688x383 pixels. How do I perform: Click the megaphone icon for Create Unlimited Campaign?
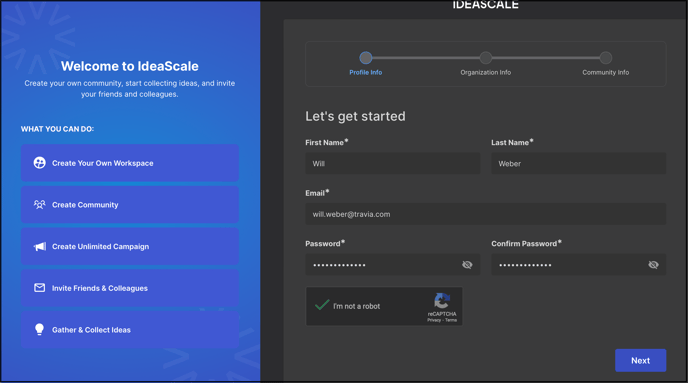click(x=39, y=247)
